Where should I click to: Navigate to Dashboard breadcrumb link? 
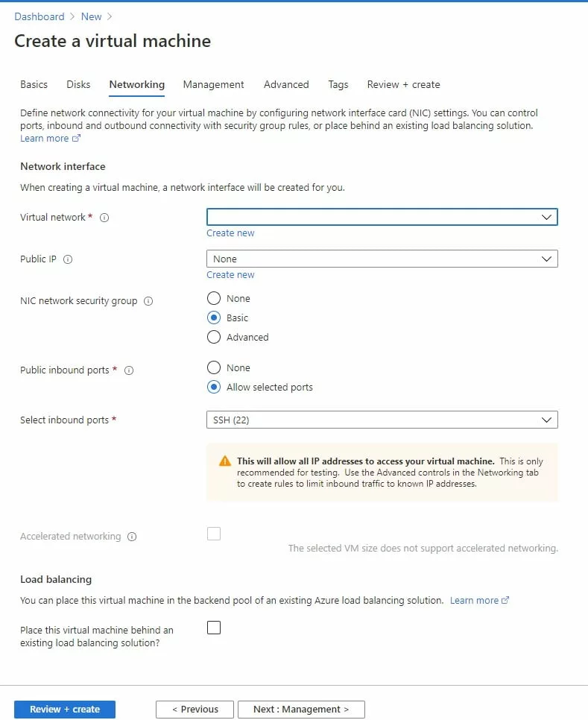pyautogui.click(x=39, y=16)
